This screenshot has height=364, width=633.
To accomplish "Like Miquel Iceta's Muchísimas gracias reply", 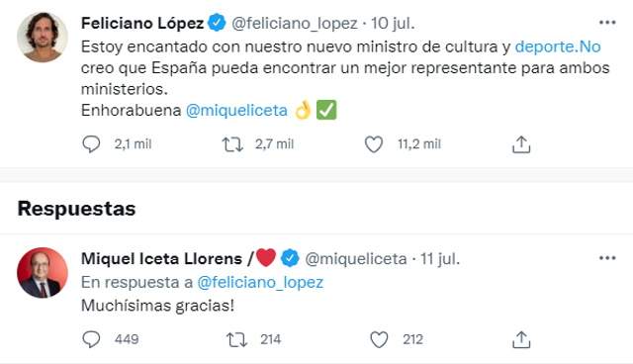I will pos(379,339).
